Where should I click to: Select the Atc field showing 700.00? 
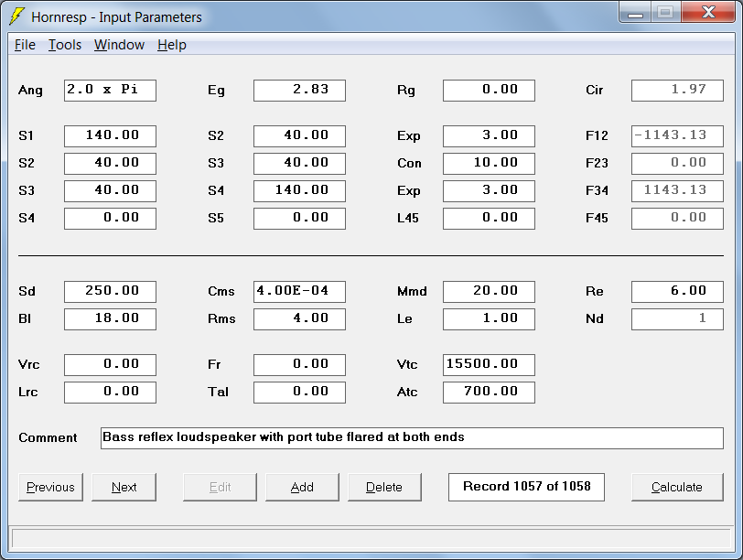pyautogui.click(x=489, y=393)
